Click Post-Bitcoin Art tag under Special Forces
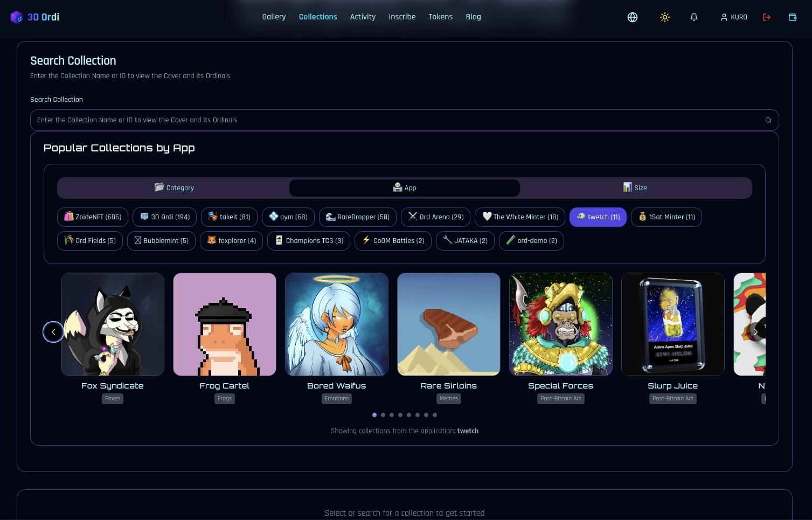This screenshot has height=520, width=812. (x=561, y=399)
